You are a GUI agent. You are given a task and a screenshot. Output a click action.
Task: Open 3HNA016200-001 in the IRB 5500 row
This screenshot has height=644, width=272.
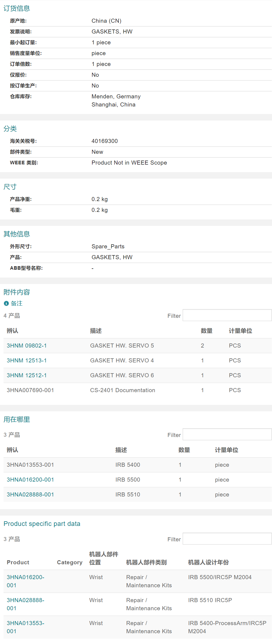tap(30, 480)
